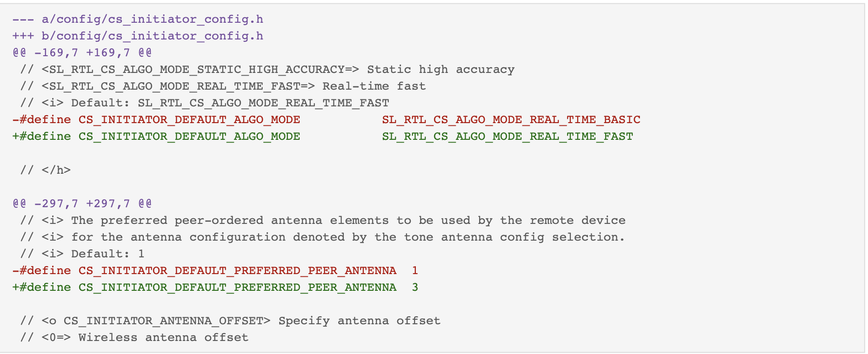Click the removed CS_INITIATOR_DEFAULT_PREFERRED_PEER_ANTENNA define name
This screenshot has height=354, width=868.
[237, 270]
